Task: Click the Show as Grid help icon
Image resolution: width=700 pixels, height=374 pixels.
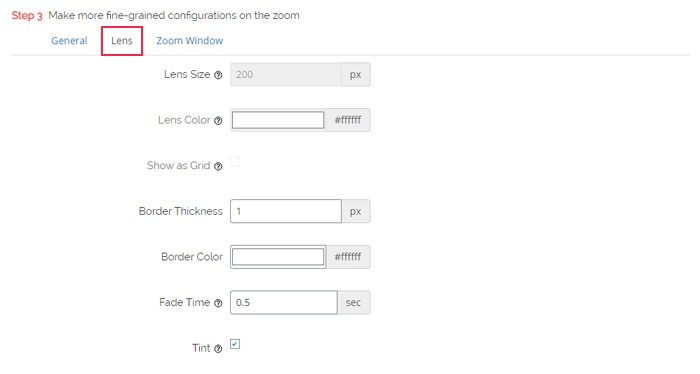Action: click(x=218, y=166)
